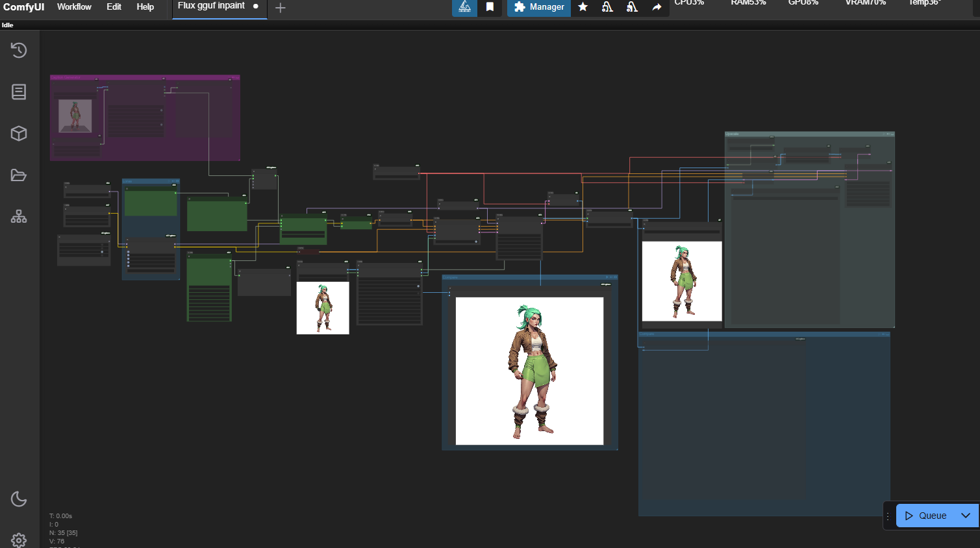Open the settings gear in the sidebar

[19, 540]
